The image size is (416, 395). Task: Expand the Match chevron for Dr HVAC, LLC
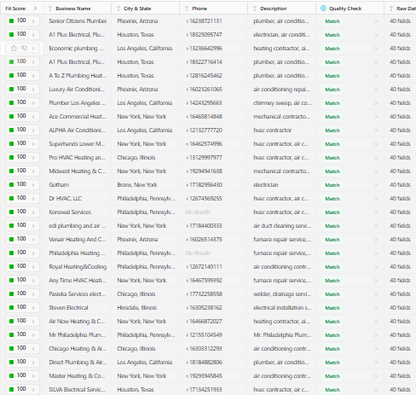pos(376,199)
